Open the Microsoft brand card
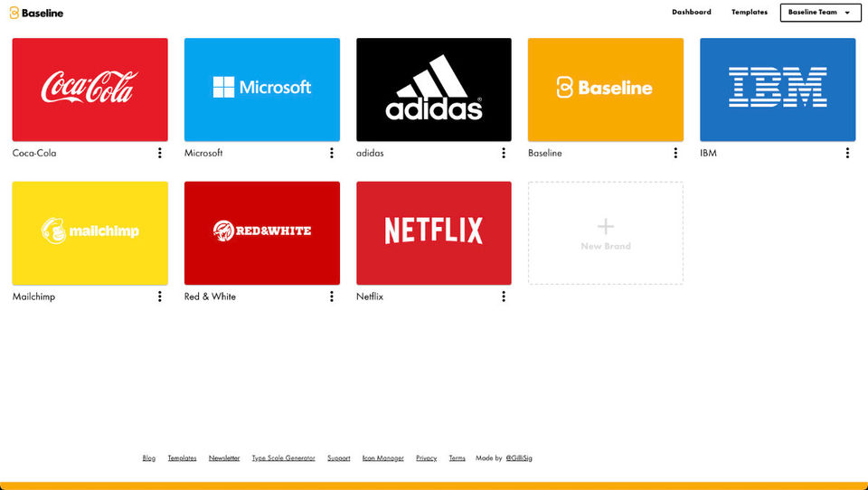Viewport: 868px width, 490px height. tap(262, 90)
